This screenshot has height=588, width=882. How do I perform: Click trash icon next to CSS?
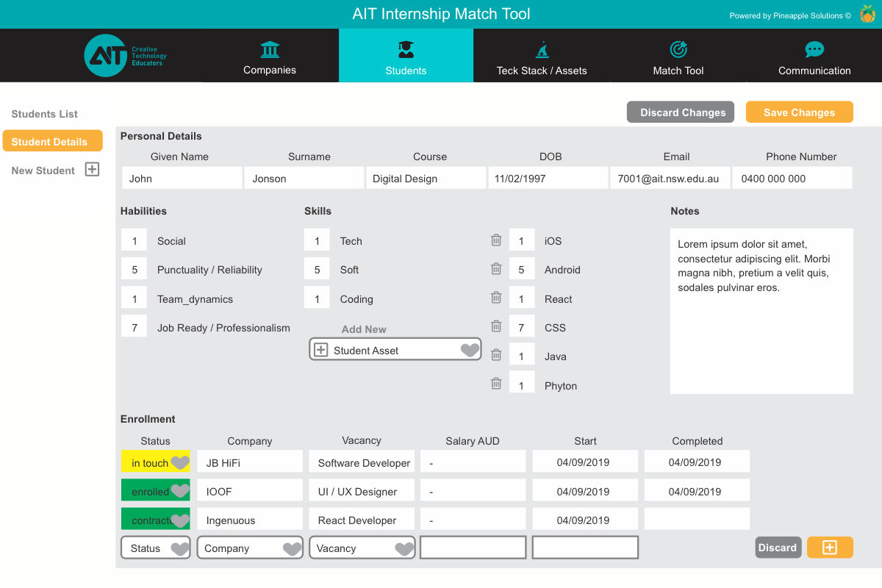(x=496, y=326)
